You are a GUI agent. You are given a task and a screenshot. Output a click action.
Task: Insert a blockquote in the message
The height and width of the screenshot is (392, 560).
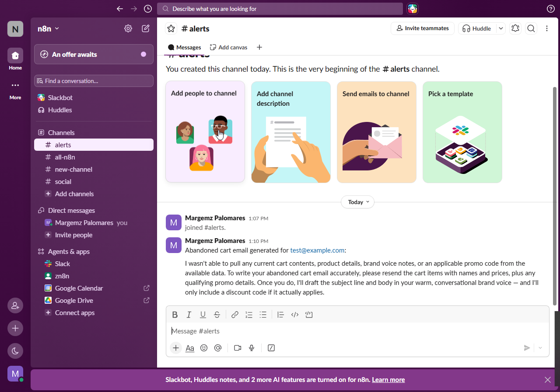[x=281, y=315]
